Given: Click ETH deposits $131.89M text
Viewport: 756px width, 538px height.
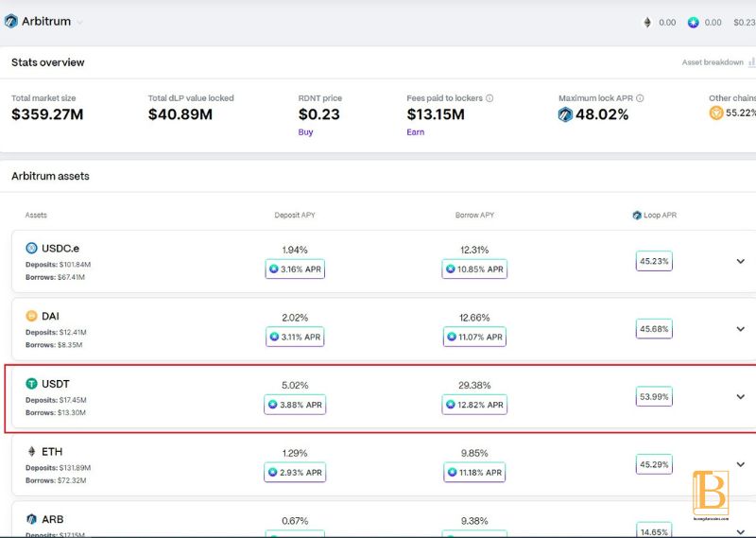Looking at the screenshot, I should 58,467.
